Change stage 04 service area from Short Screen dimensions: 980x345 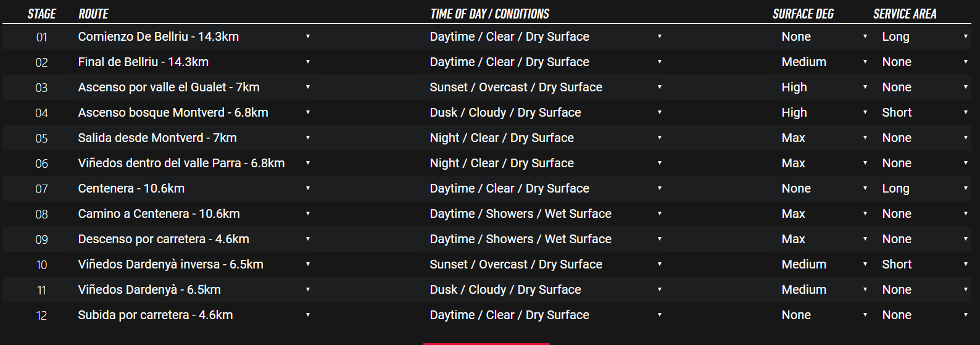pyautogui.click(x=925, y=112)
